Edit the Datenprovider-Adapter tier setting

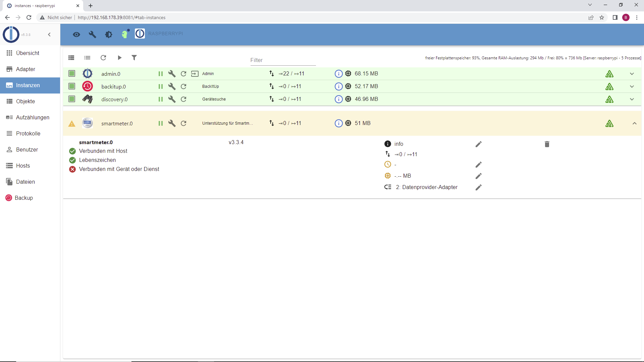(x=479, y=187)
